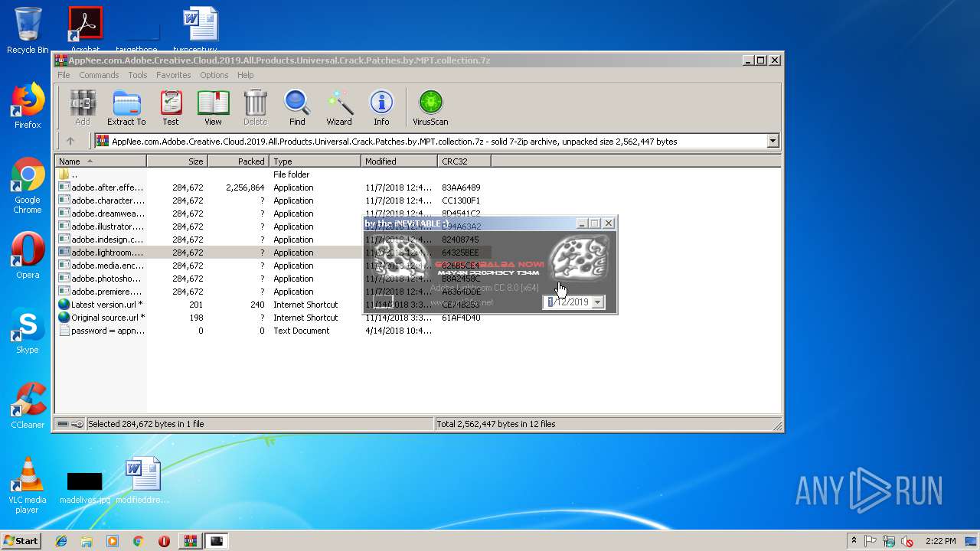Open the Options menu

coord(214,75)
